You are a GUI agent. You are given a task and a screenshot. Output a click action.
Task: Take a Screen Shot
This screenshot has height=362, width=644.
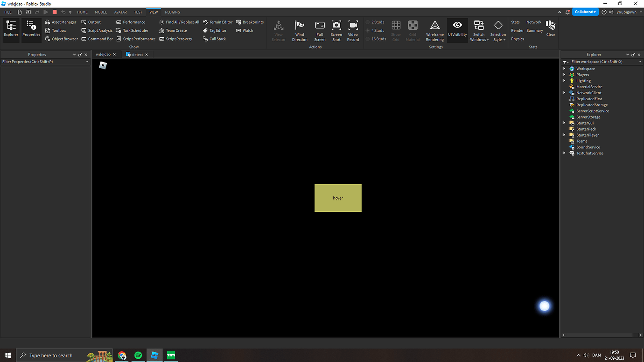point(336,30)
